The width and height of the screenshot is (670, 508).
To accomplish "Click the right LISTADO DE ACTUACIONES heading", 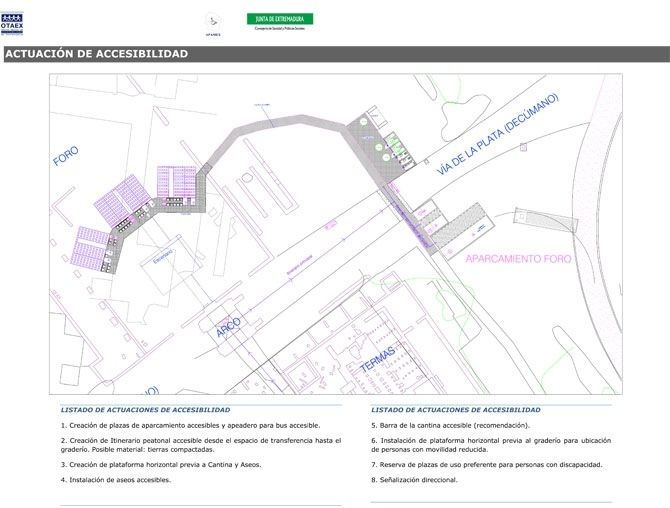I will (456, 410).
